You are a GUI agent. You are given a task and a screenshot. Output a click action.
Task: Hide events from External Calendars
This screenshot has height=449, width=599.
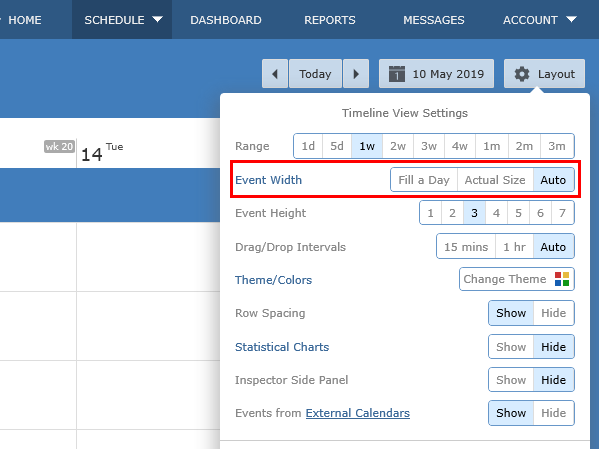click(x=554, y=413)
